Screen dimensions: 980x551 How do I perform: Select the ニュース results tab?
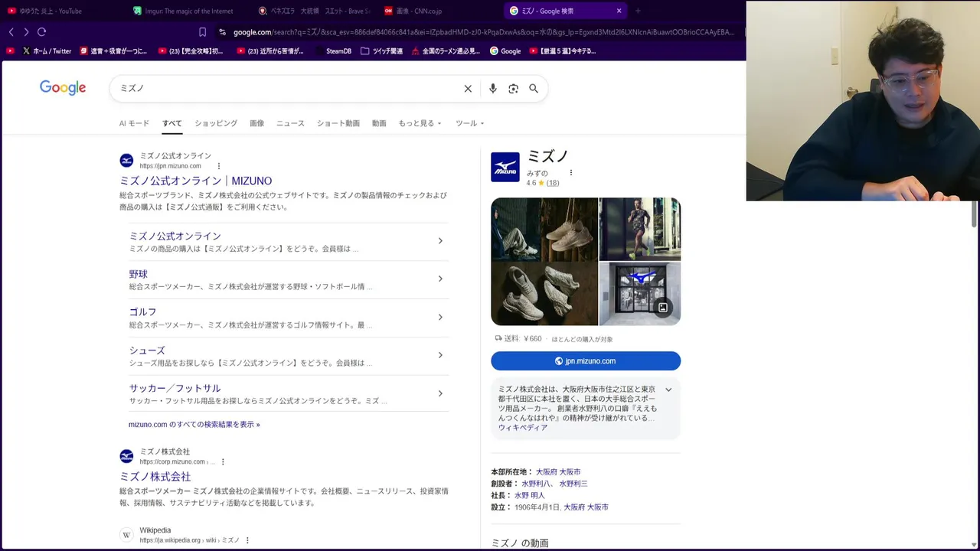(x=290, y=123)
